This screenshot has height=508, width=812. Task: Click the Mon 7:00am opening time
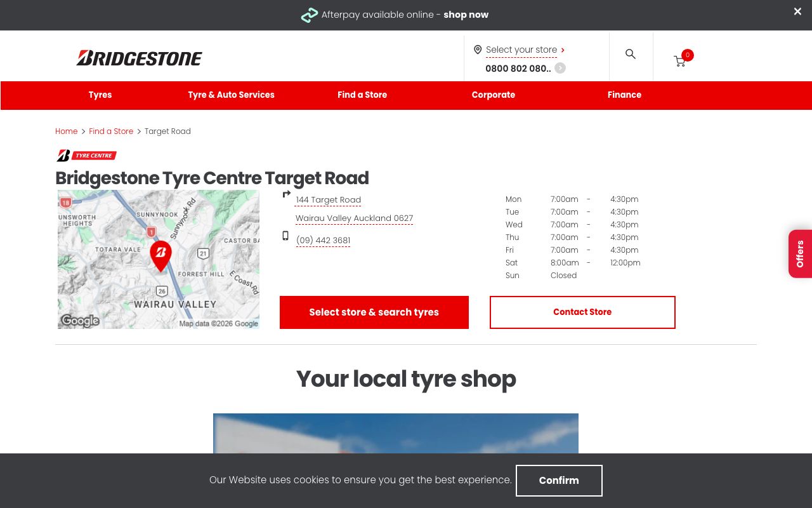pos(565,199)
